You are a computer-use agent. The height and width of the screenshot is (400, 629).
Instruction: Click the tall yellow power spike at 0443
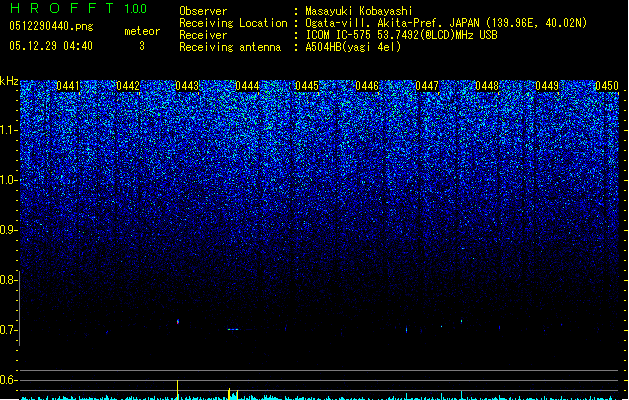click(177, 389)
